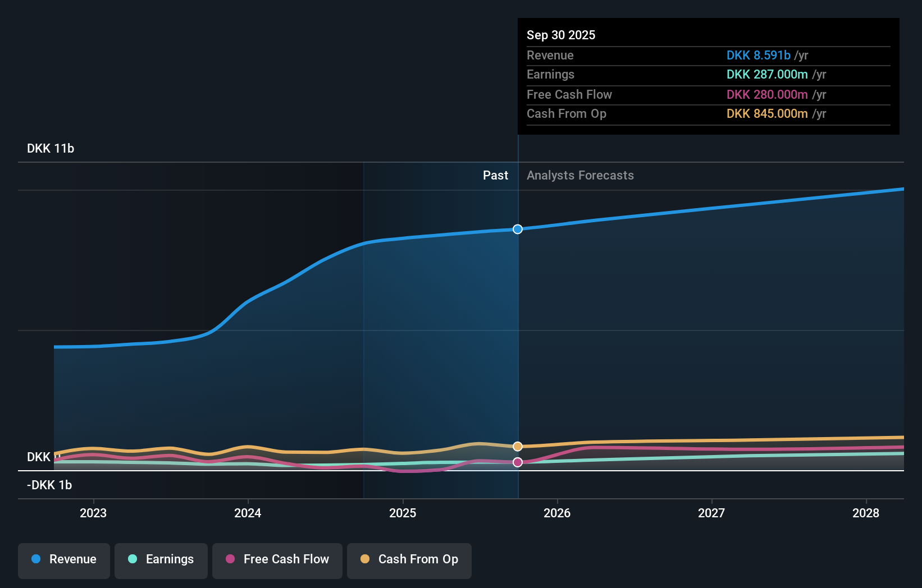Click the DKK 287.000m earnings value

[766, 74]
